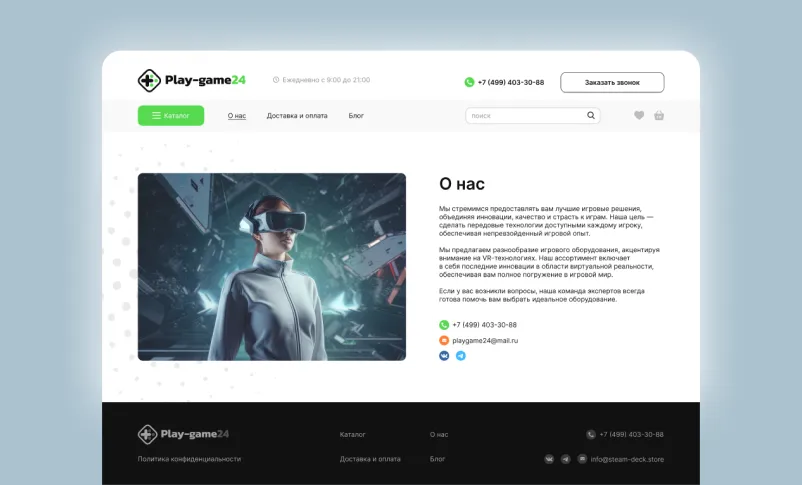Select the О нас navigation item

[236, 116]
